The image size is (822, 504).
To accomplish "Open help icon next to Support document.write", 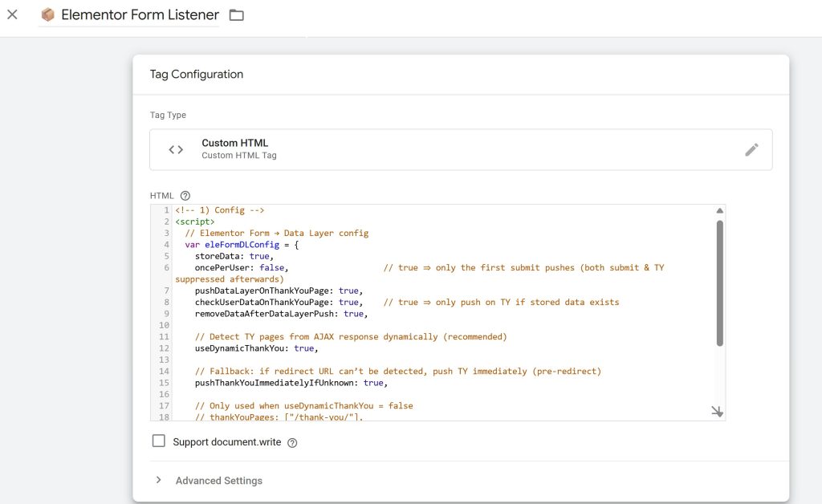I will coord(292,443).
